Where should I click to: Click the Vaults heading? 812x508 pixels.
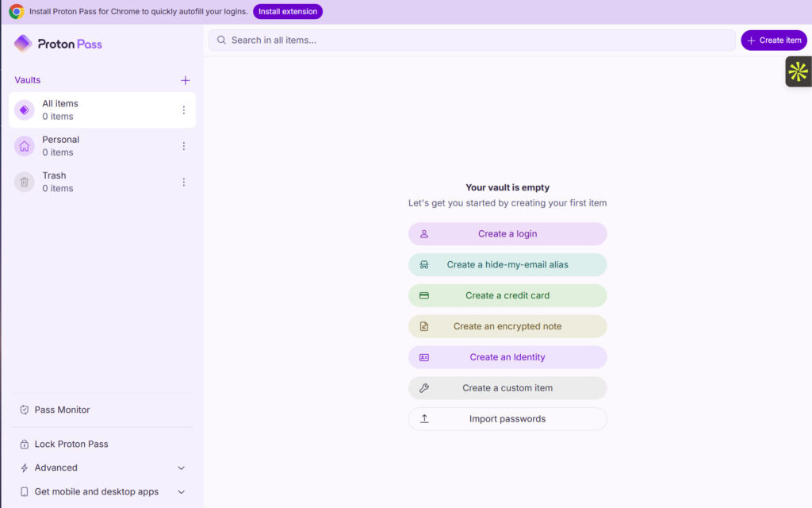(28, 80)
